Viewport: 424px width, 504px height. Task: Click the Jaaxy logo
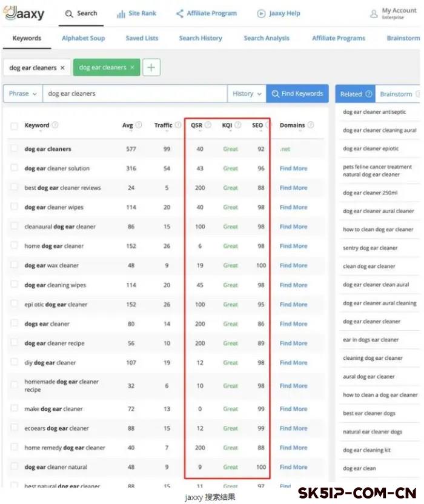click(x=24, y=13)
